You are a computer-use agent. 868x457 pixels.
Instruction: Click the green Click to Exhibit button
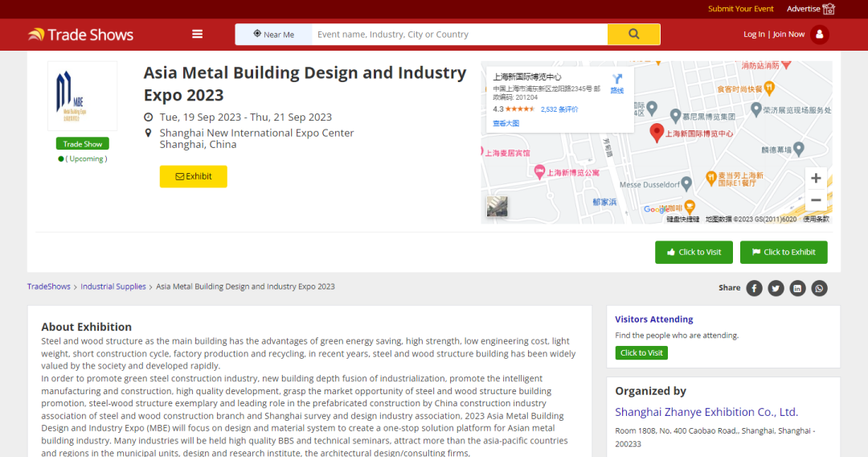pos(784,252)
